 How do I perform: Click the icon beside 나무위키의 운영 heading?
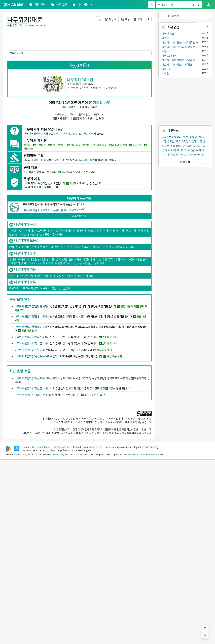coord(11,253)
